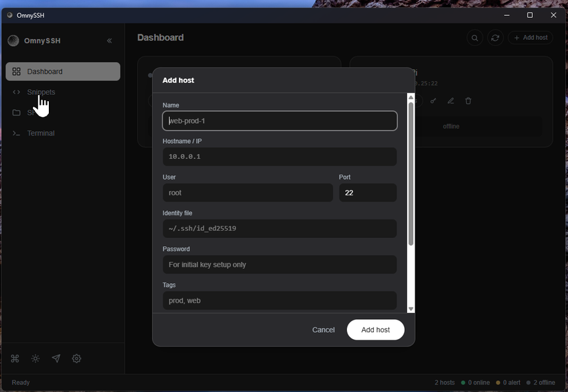568x392 pixels.
Task: Click the Dashboard page heading
Action: click(x=160, y=38)
